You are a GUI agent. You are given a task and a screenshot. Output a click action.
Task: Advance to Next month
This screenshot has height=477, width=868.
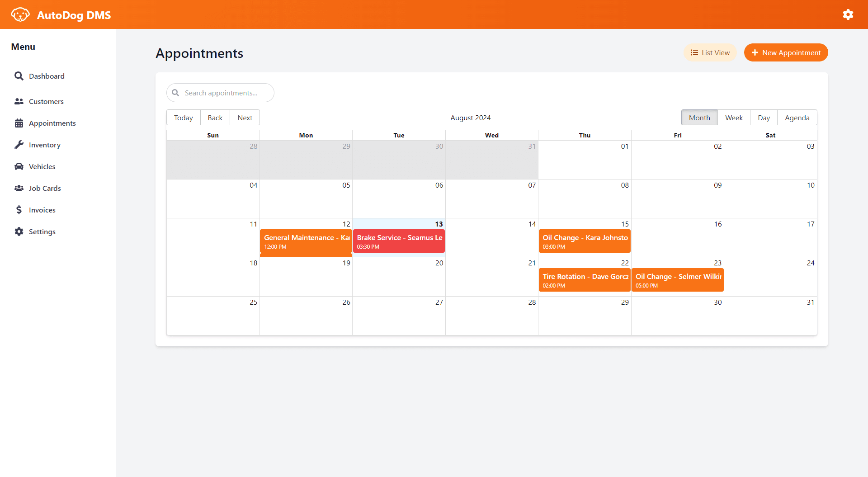point(245,118)
